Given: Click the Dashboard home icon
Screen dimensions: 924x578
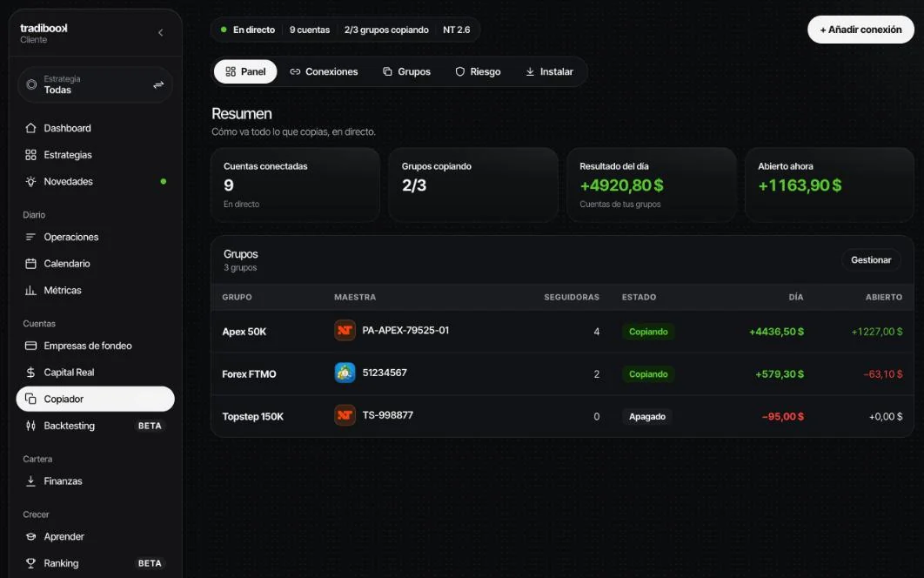Looking at the screenshot, I should (x=30, y=128).
